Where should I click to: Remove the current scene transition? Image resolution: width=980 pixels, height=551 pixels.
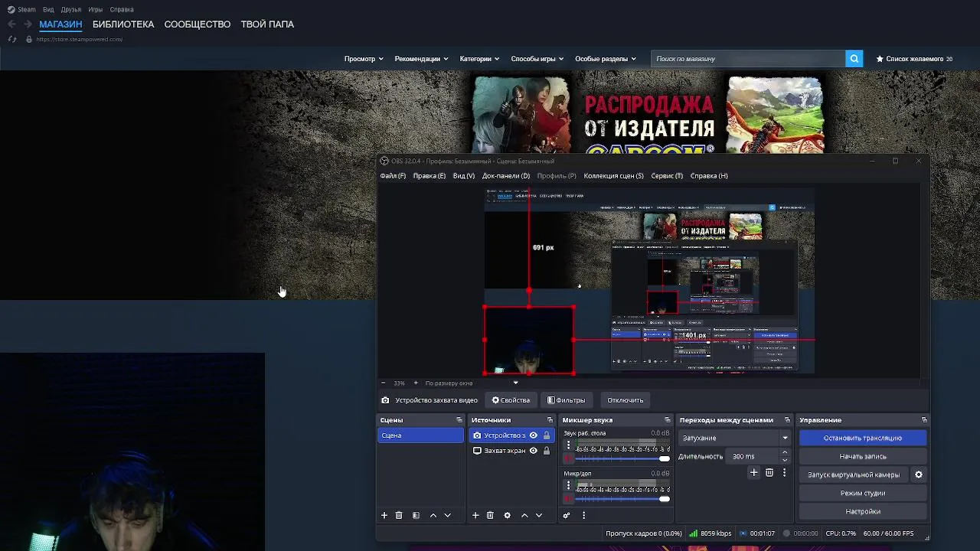click(x=769, y=473)
